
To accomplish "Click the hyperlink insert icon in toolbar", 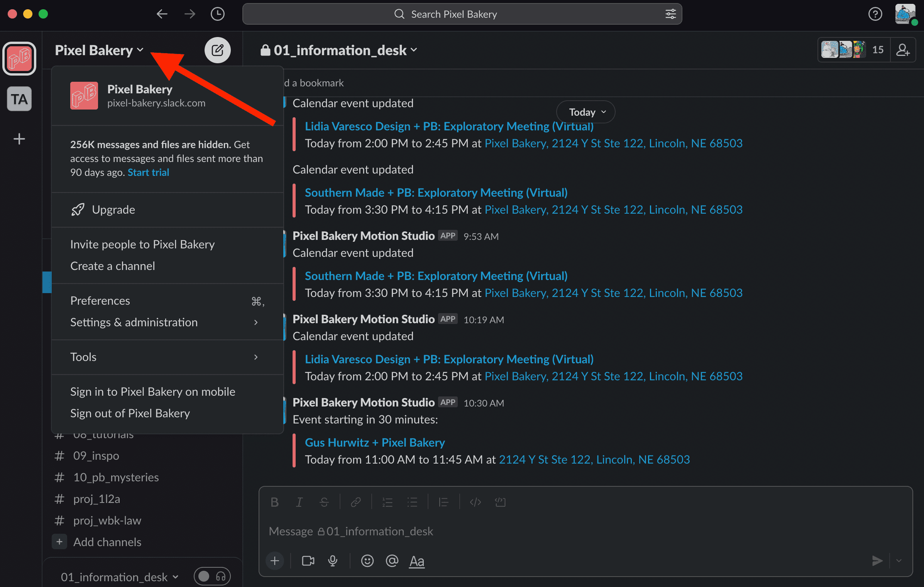I will [x=355, y=502].
